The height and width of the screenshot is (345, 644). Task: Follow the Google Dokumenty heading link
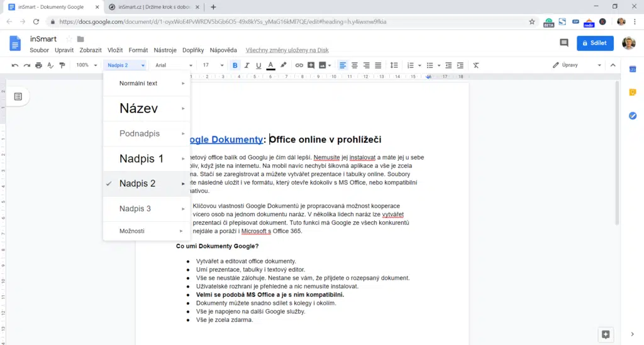tap(226, 140)
